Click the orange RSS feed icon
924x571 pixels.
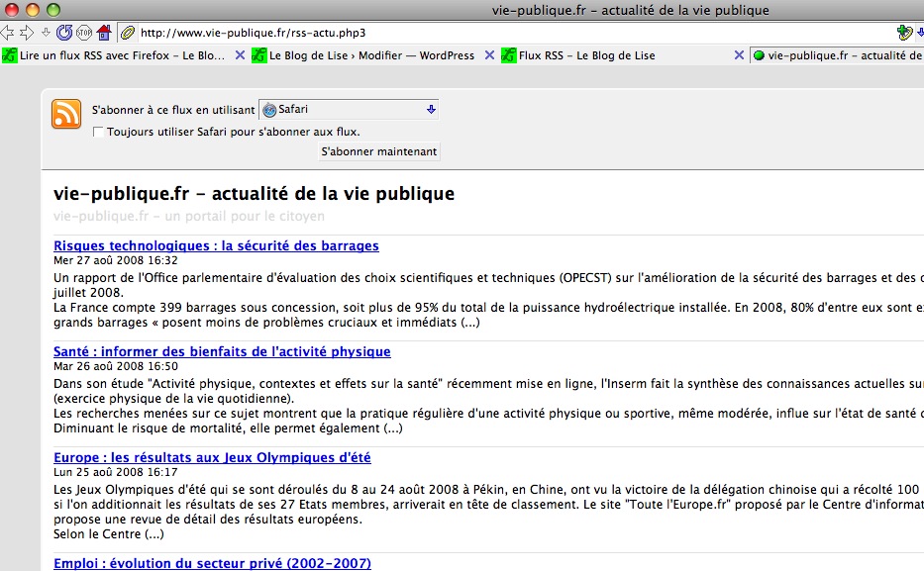[66, 115]
